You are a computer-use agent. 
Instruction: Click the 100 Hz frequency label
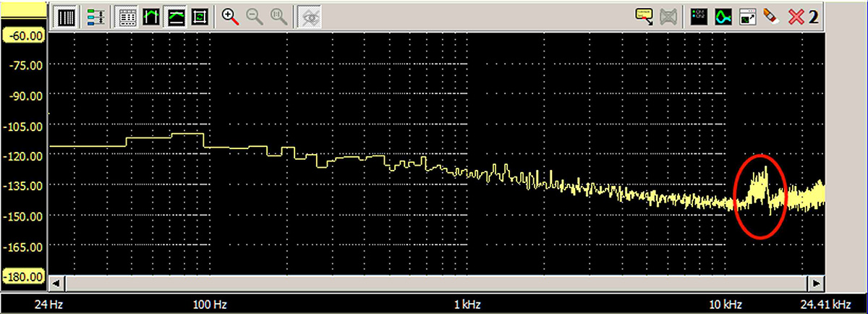click(210, 304)
